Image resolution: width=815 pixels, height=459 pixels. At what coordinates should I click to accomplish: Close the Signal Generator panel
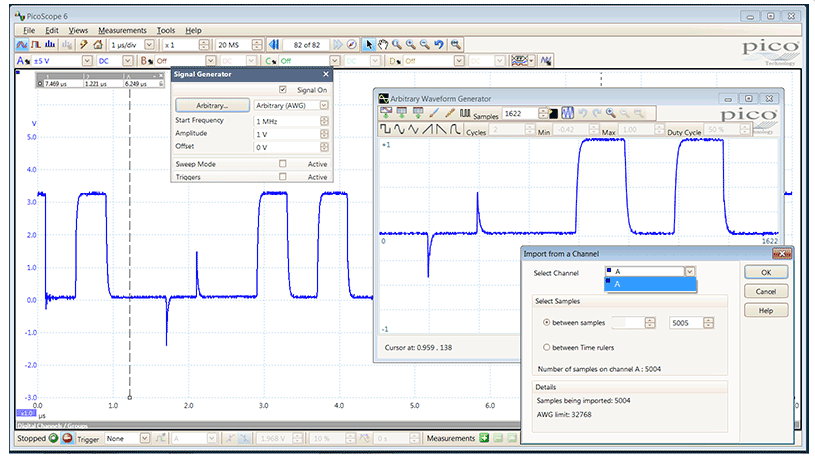click(x=326, y=74)
